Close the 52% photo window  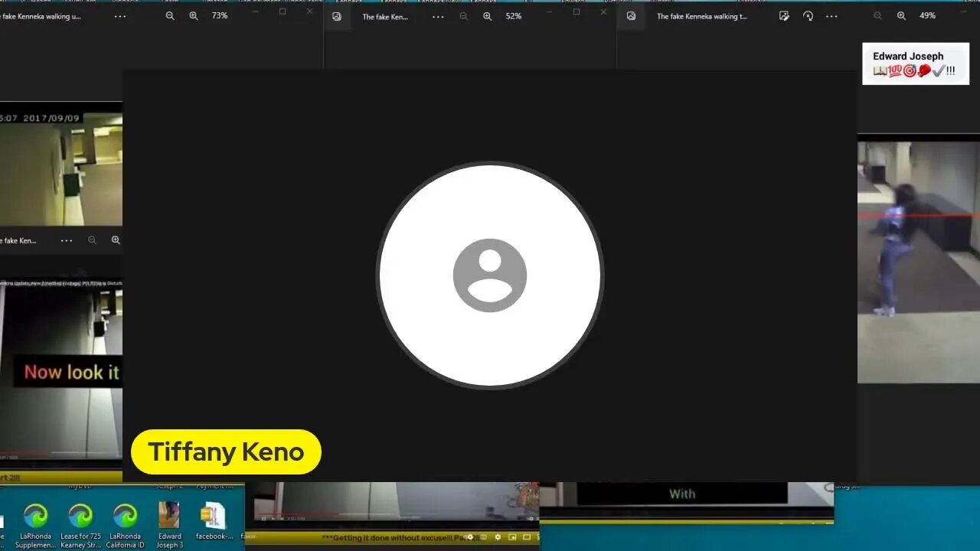pos(603,12)
